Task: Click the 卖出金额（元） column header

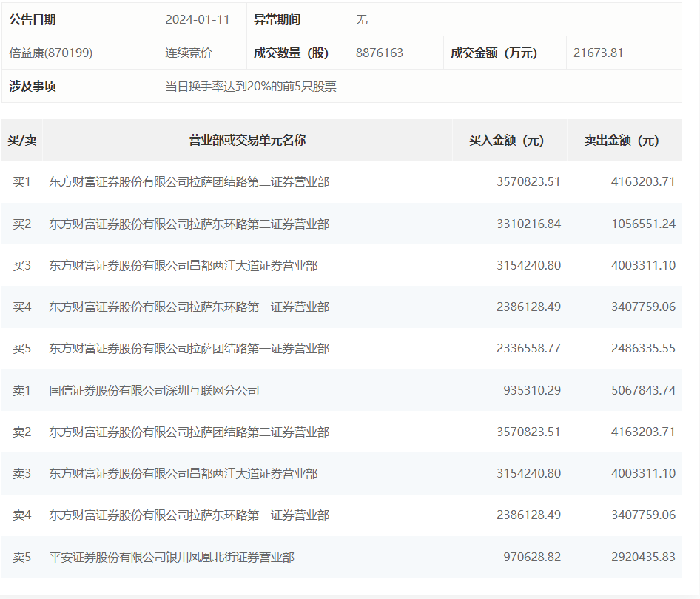Action: [x=622, y=140]
